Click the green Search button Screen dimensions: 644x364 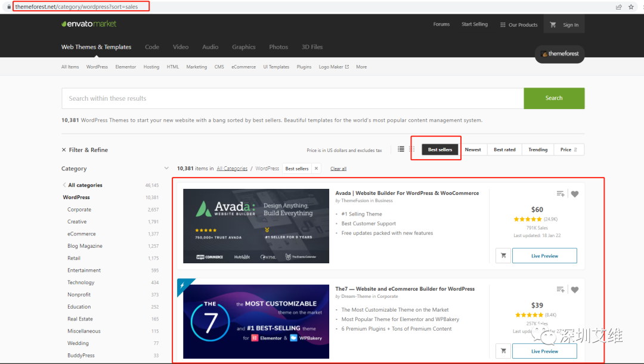(x=554, y=98)
